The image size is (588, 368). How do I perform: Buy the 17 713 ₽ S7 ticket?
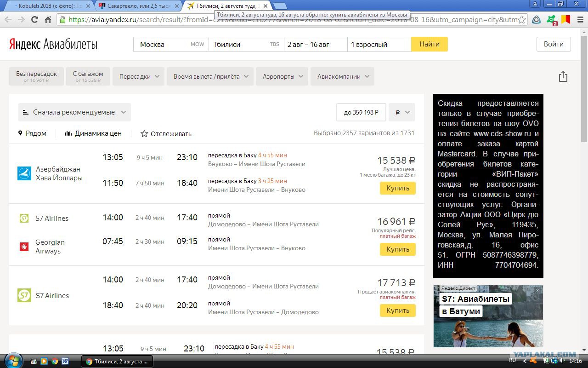pyautogui.click(x=398, y=310)
